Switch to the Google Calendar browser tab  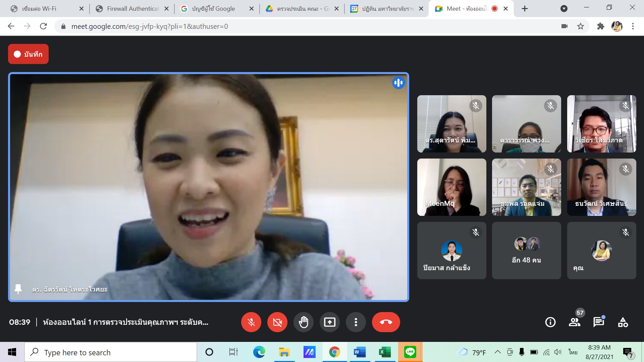tap(386, 9)
